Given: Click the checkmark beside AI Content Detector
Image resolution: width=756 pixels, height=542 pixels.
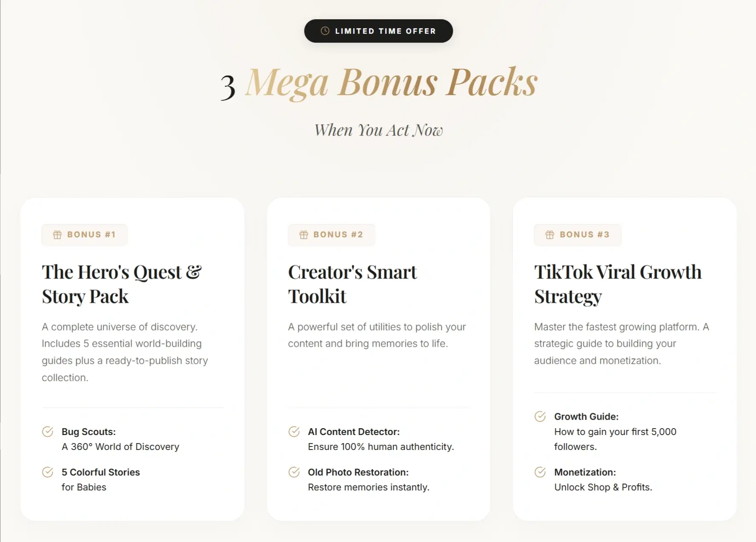Looking at the screenshot, I should click(294, 432).
